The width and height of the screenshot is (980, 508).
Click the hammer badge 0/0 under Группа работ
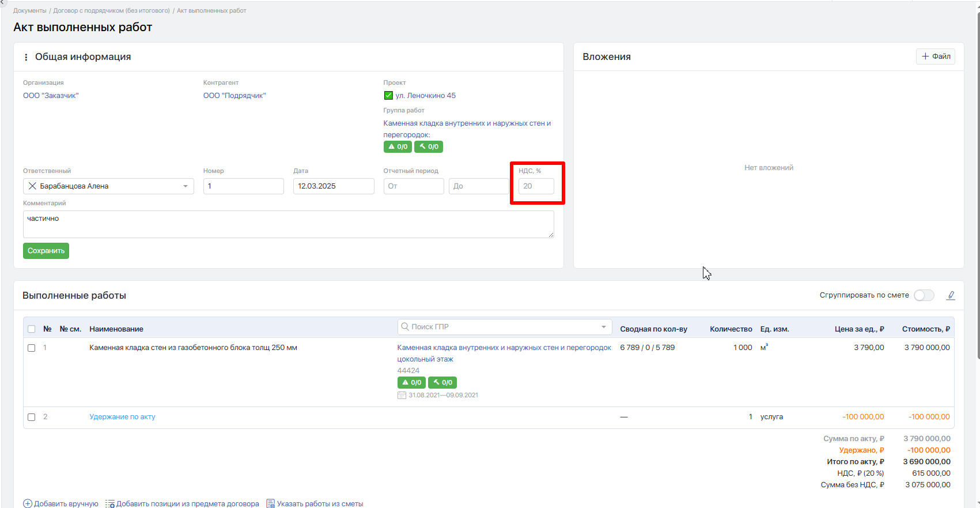click(x=429, y=147)
